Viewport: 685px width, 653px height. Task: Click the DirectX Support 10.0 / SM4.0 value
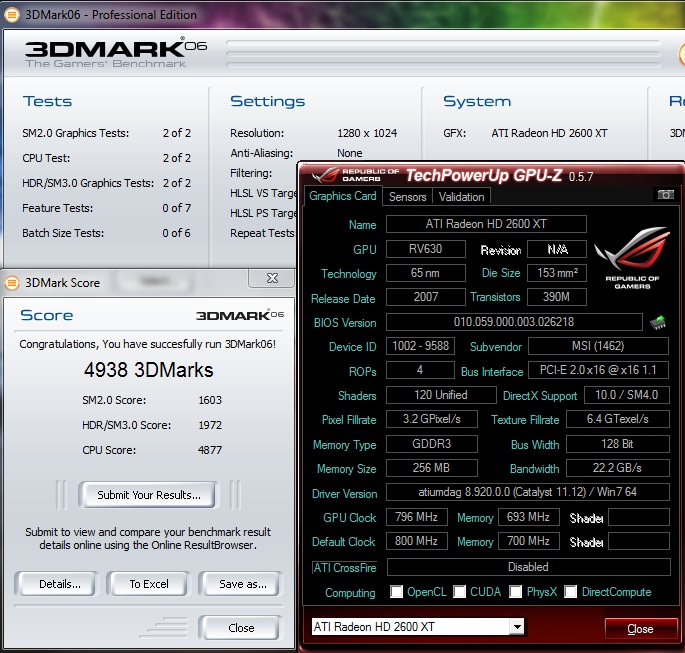tap(627, 395)
